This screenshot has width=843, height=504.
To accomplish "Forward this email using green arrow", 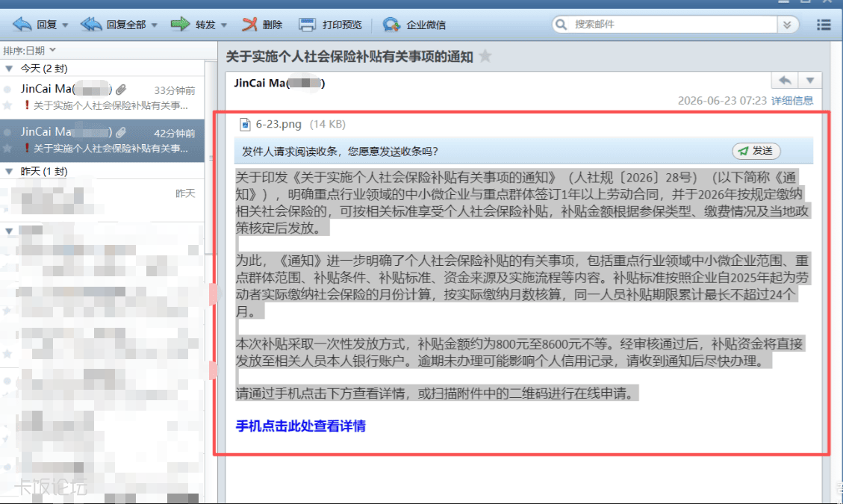I will (180, 24).
